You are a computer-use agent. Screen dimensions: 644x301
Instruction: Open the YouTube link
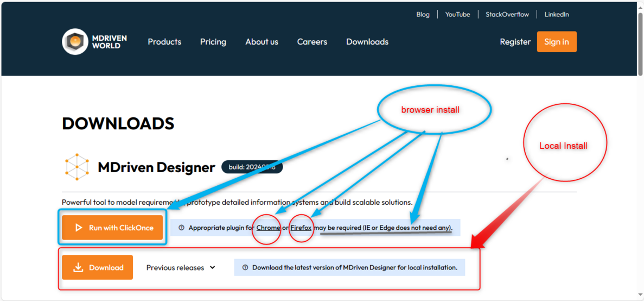(457, 14)
